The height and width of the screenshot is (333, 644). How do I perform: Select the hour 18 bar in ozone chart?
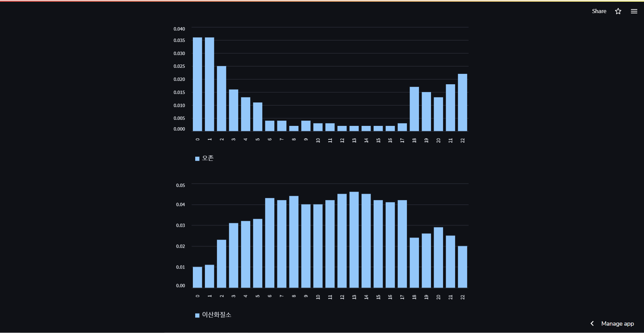pyautogui.click(x=414, y=109)
